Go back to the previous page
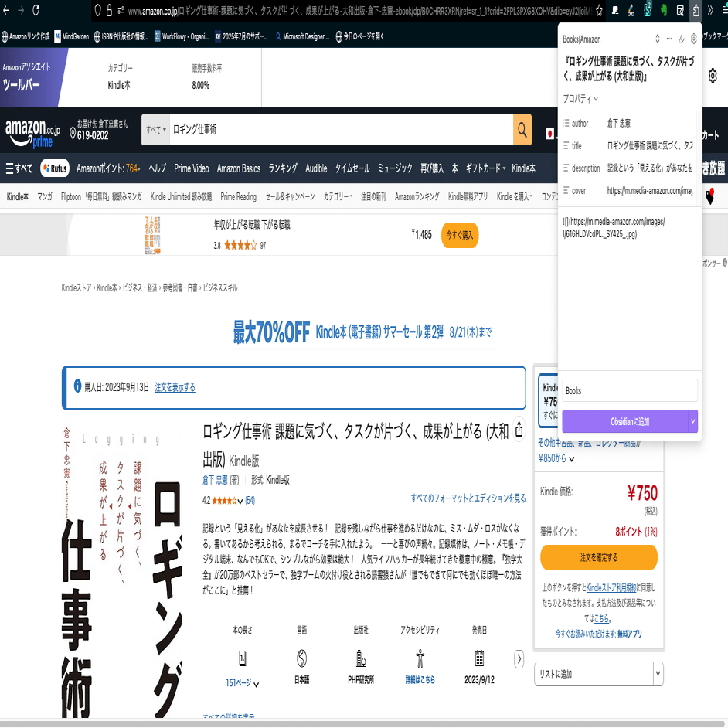 point(6,10)
